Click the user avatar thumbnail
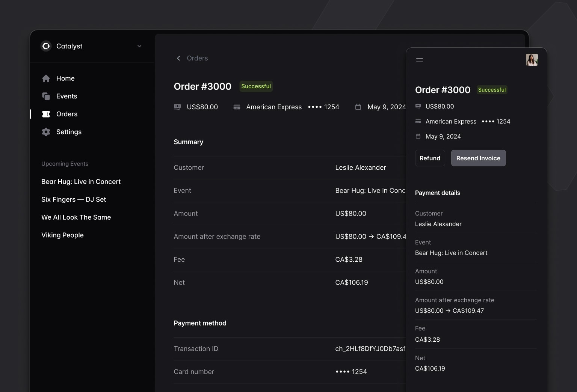The image size is (577, 392). 532,59
